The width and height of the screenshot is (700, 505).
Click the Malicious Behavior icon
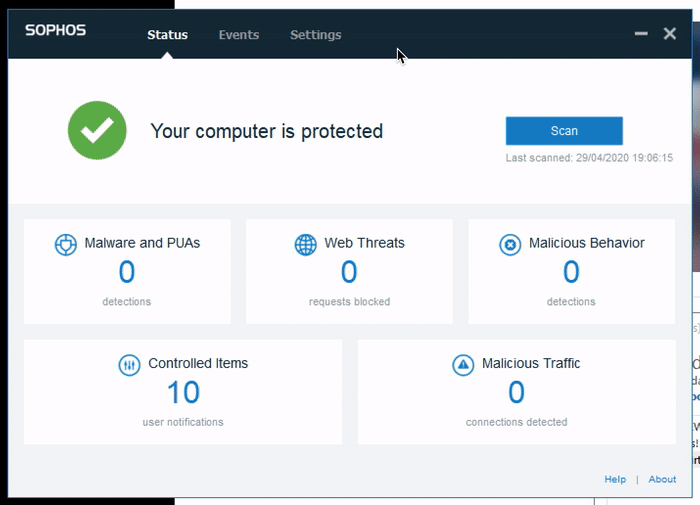point(510,245)
